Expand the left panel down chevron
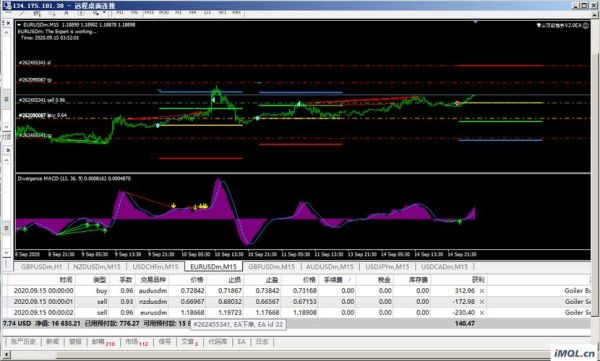This screenshot has height=361, width=600. coord(7,126)
